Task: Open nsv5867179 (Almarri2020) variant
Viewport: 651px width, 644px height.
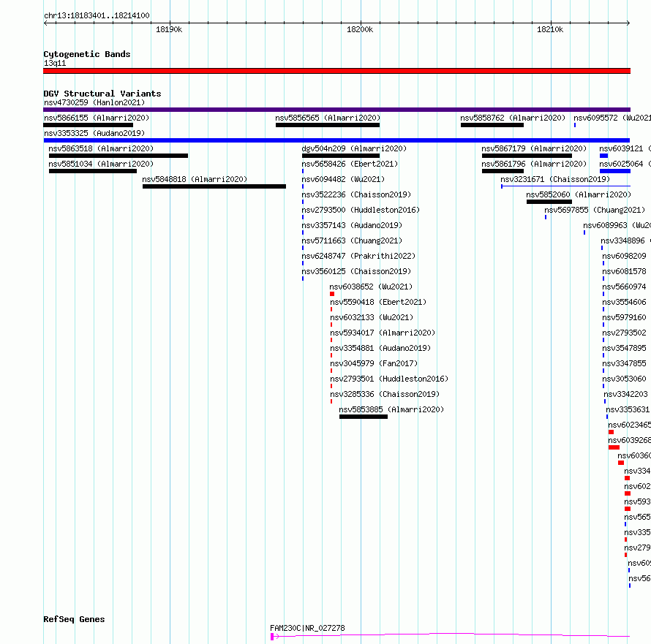Action: click(x=534, y=148)
